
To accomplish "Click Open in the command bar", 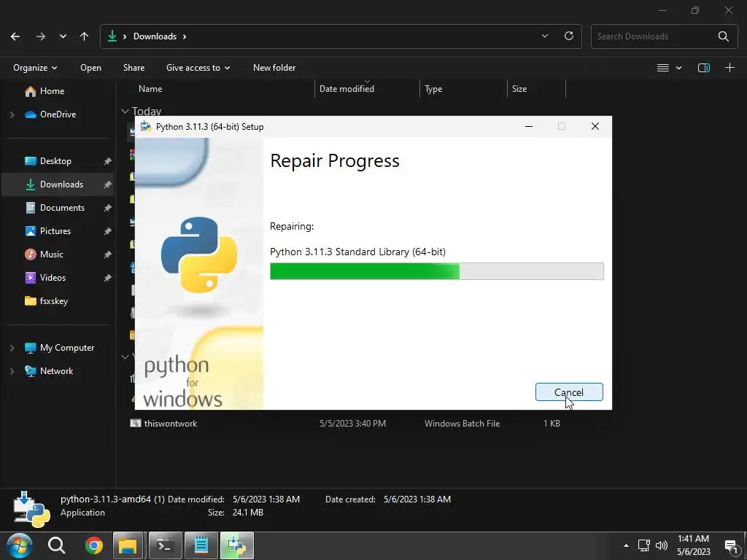I will tap(90, 68).
